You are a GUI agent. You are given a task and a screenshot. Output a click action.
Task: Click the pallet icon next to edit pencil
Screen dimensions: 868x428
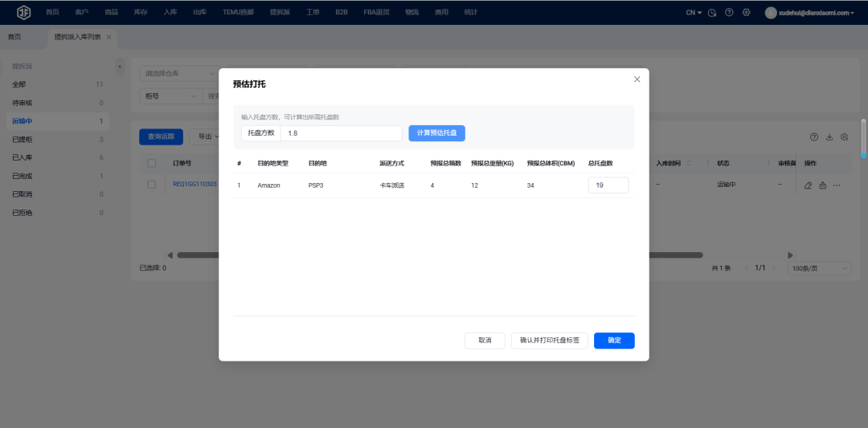(x=822, y=185)
